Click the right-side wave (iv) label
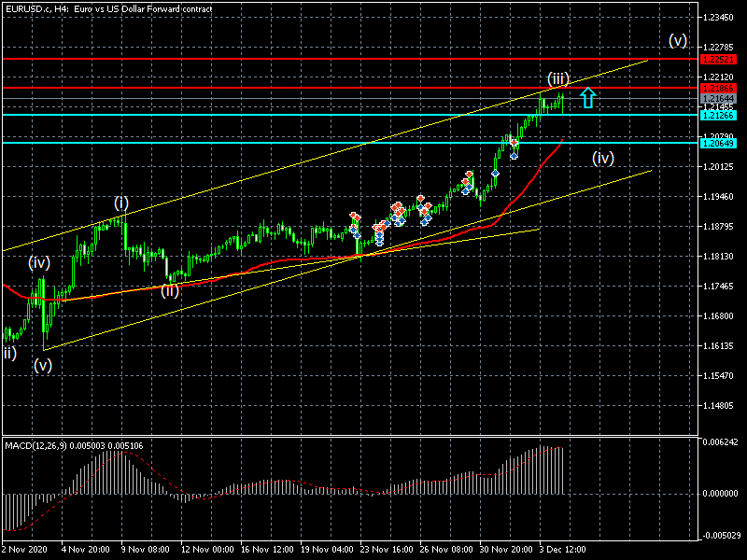747x560 pixels. 603,158
